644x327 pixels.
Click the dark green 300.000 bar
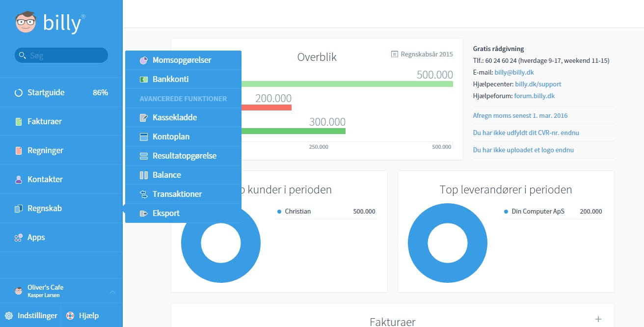tap(293, 131)
